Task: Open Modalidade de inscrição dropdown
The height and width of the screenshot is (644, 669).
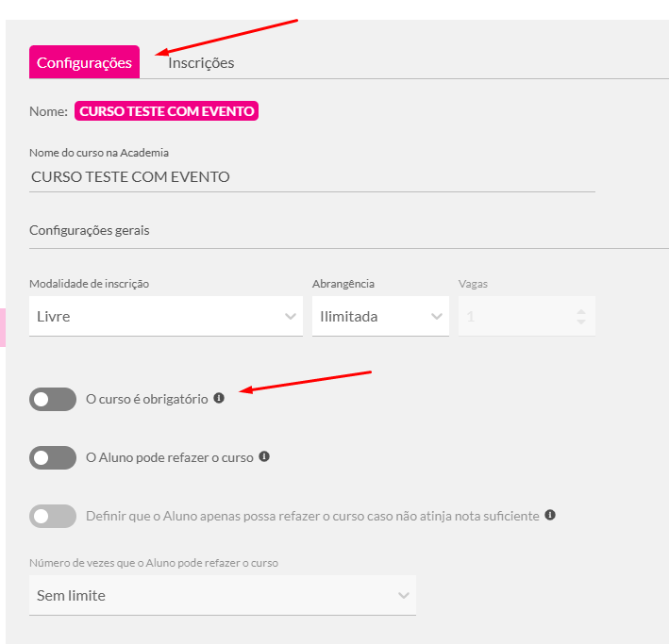Action: click(166, 316)
